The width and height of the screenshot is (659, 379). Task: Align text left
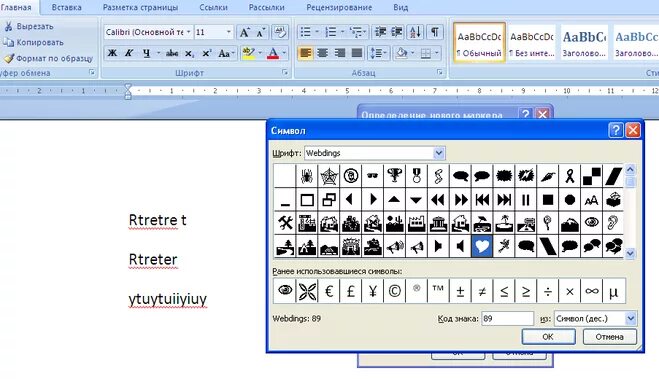[306, 53]
